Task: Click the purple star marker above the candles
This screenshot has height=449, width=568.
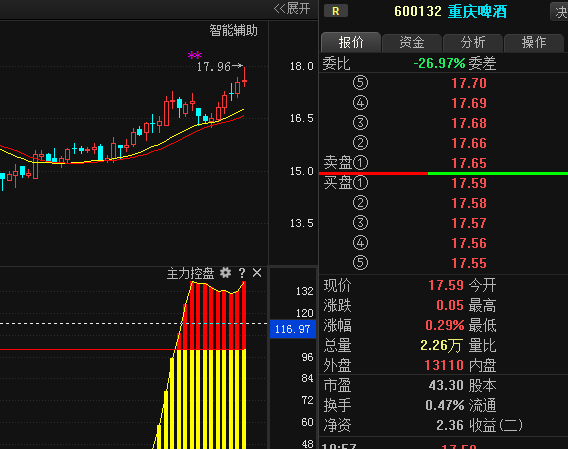Action: (195, 55)
